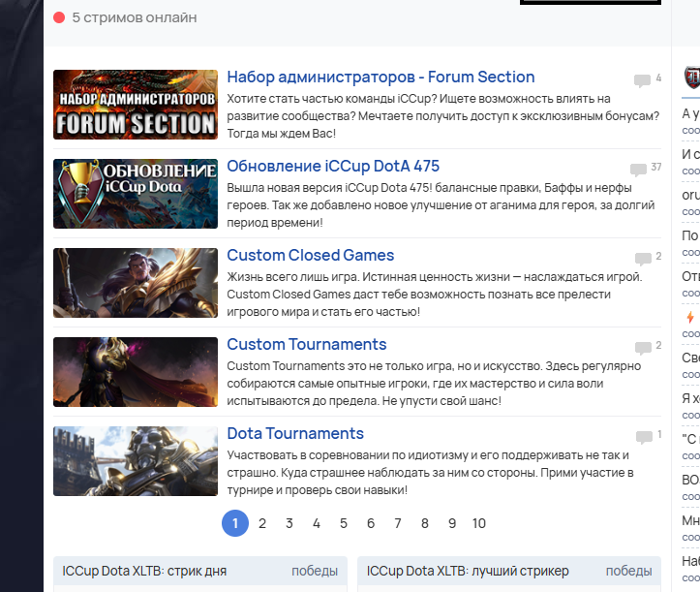Click comments bubble next to Dota Tournaments
This screenshot has height=592, width=700.
[x=644, y=437]
